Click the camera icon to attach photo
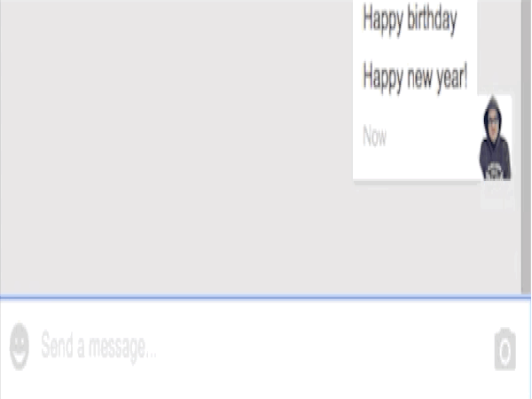Image resolution: width=532 pixels, height=399 pixels. tap(505, 349)
